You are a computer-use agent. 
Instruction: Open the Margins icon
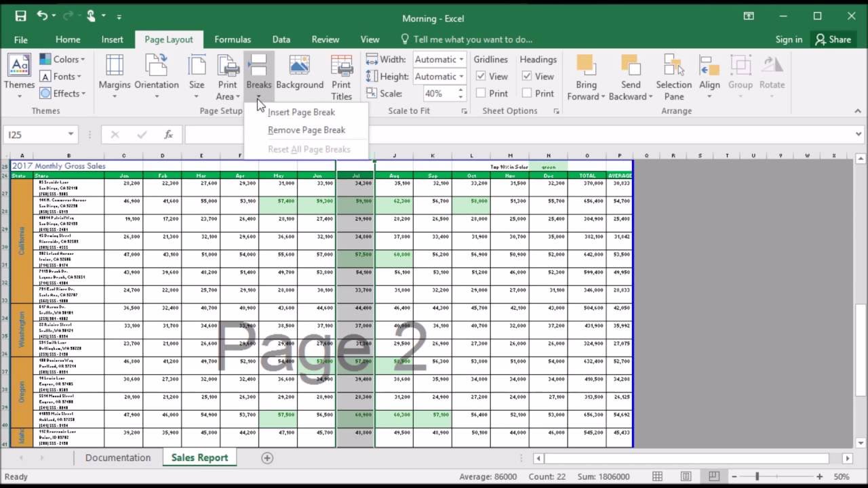coord(115,66)
